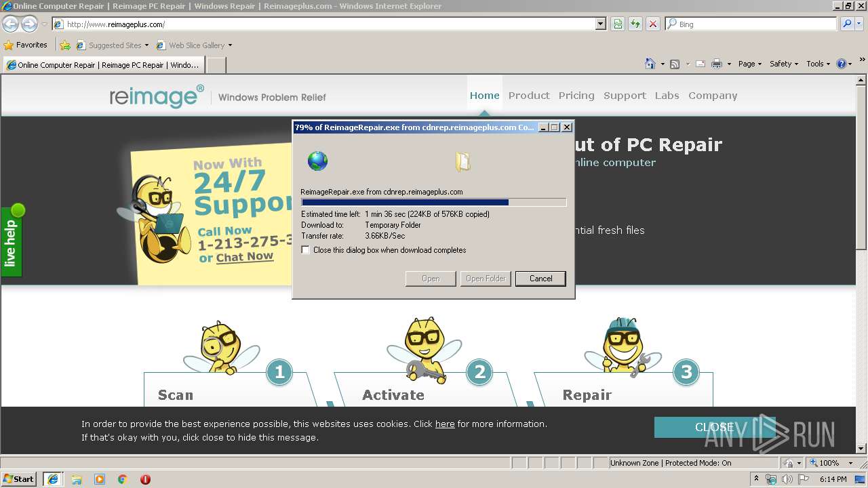Tick Close this dialog box when download completes

pos(306,250)
